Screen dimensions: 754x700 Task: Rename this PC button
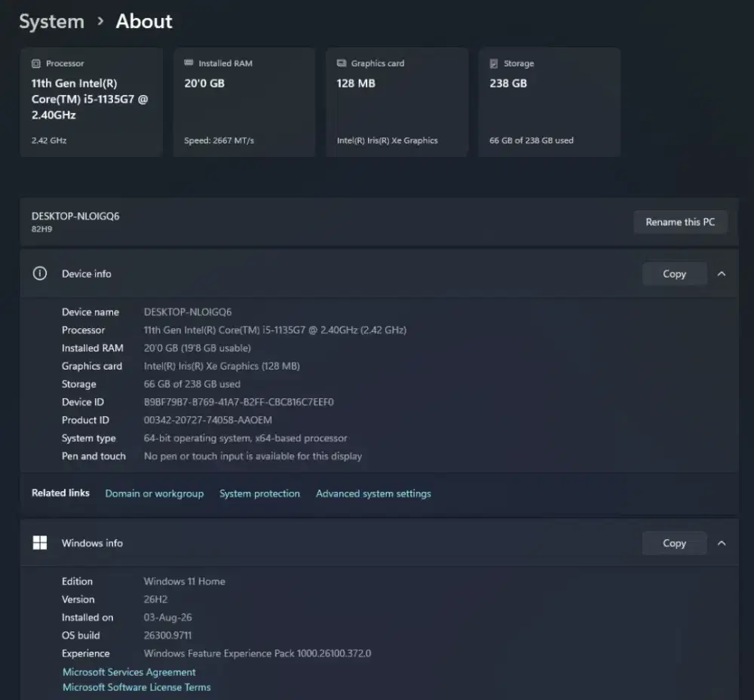pos(680,223)
